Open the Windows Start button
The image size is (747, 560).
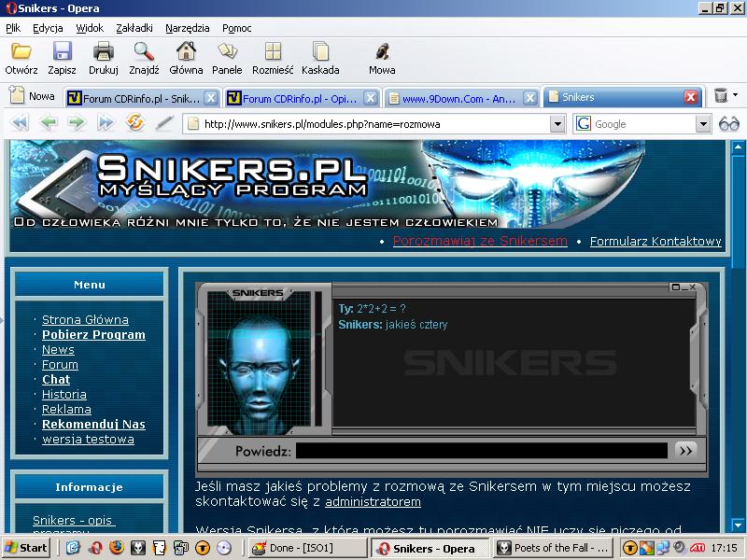26,548
